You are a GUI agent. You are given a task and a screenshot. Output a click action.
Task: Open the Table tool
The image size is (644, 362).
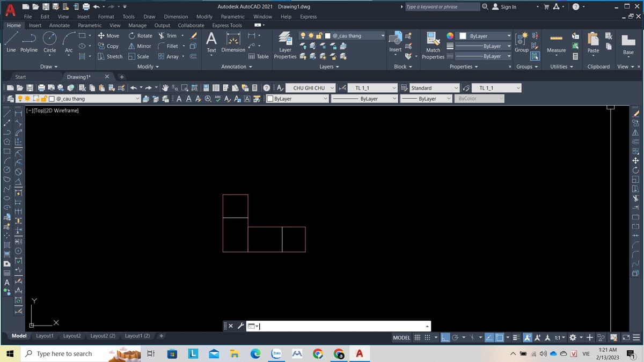[259, 56]
